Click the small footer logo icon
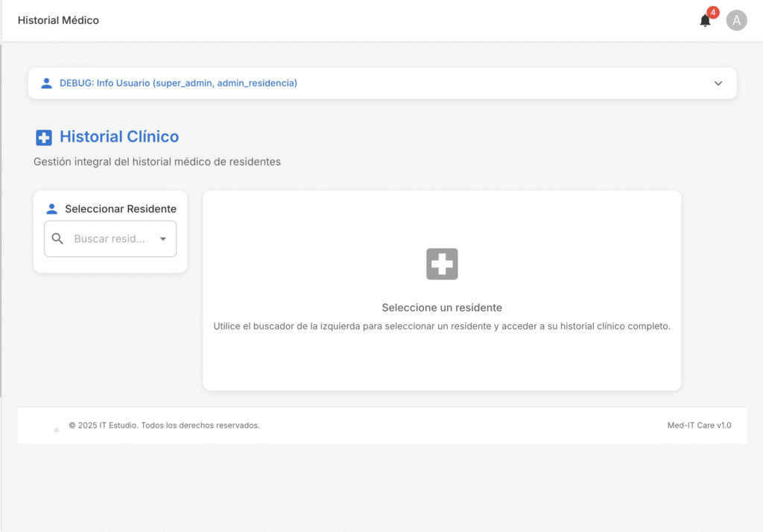The height and width of the screenshot is (532, 763). tap(56, 429)
